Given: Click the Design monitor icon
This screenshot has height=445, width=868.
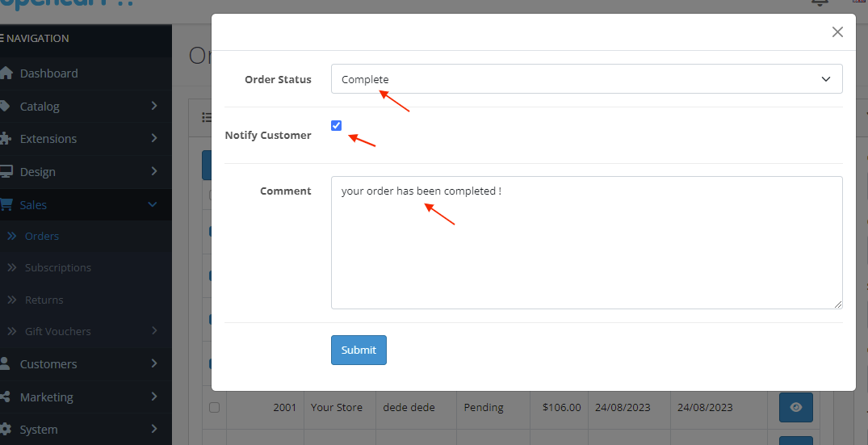Looking at the screenshot, I should (6, 172).
